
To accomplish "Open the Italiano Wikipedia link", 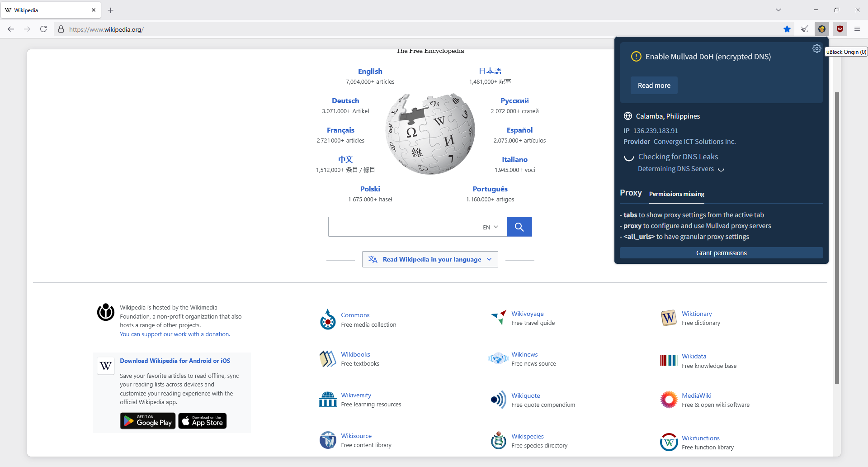I will point(514,159).
